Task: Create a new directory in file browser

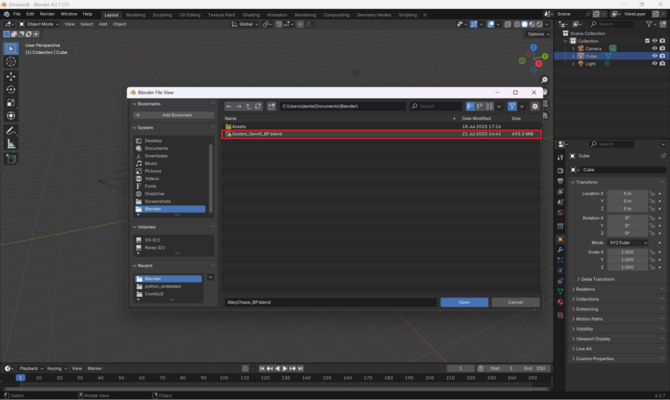Action: pyautogui.click(x=271, y=106)
